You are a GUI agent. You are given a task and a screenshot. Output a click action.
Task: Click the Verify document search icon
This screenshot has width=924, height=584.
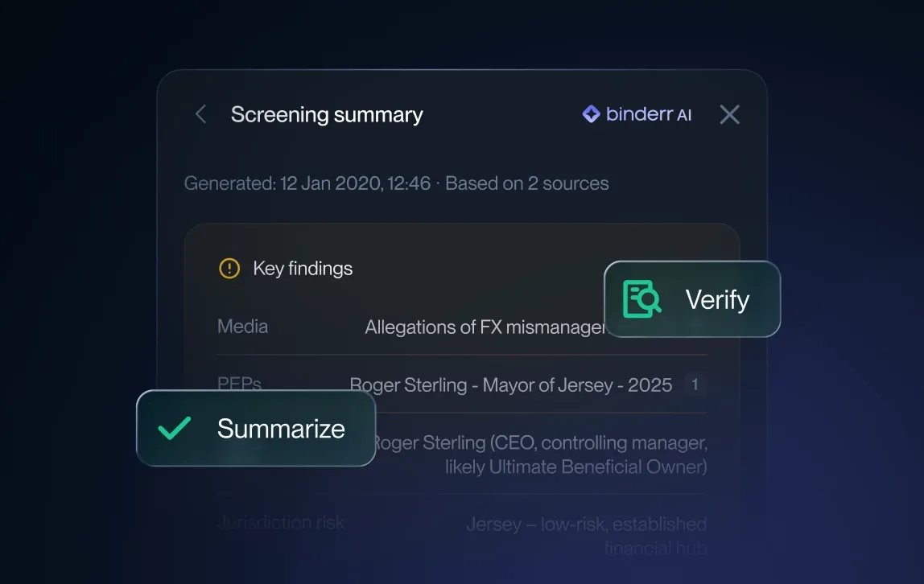(x=642, y=299)
